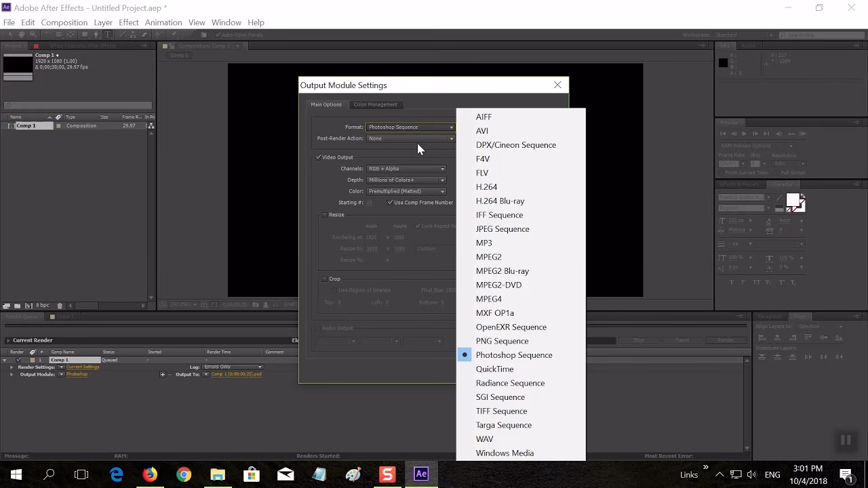The image size is (868, 488).
Task: Click the black color swatch in Info panel
Action: (x=723, y=63)
